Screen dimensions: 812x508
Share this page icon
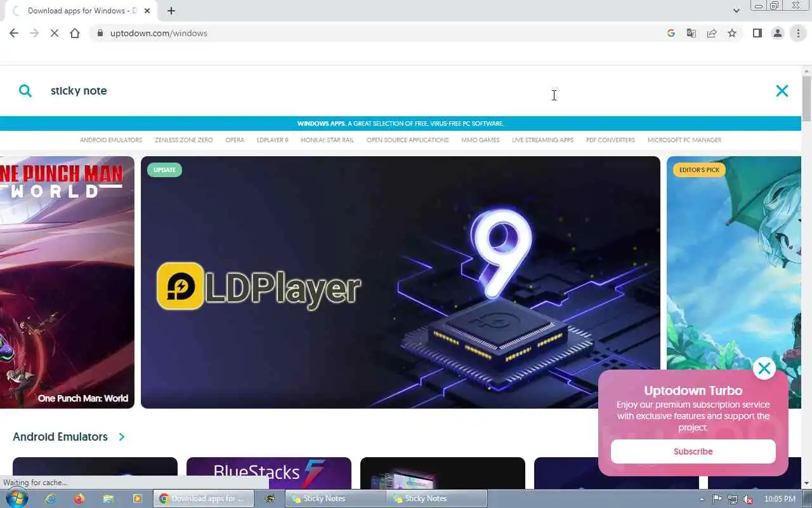(712, 33)
